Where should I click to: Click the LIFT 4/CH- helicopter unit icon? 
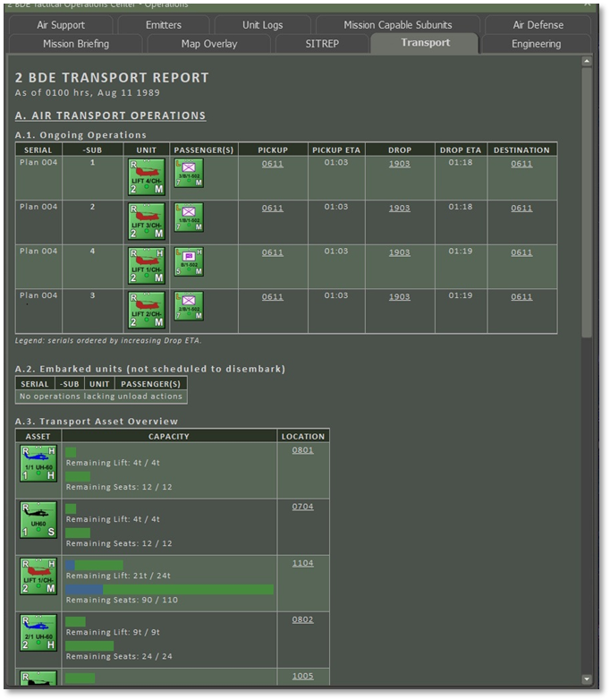tap(147, 177)
